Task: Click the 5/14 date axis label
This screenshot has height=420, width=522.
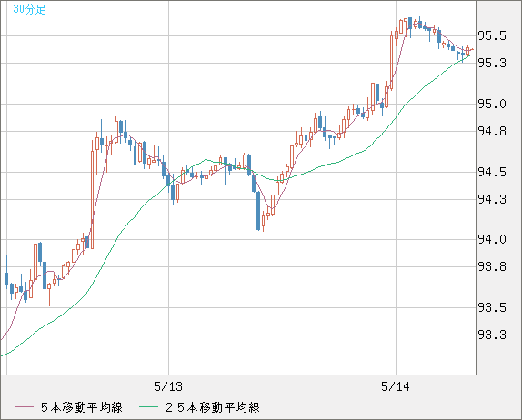Action: [x=396, y=386]
